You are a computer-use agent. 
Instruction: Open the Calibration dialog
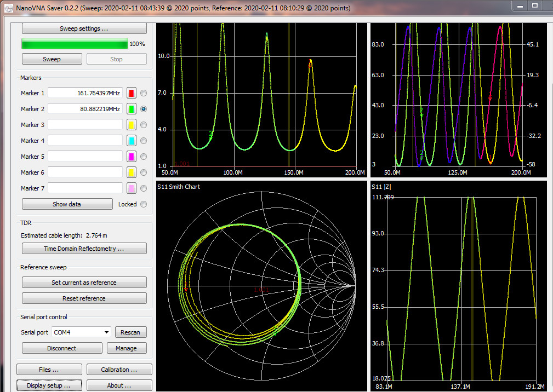(x=119, y=370)
